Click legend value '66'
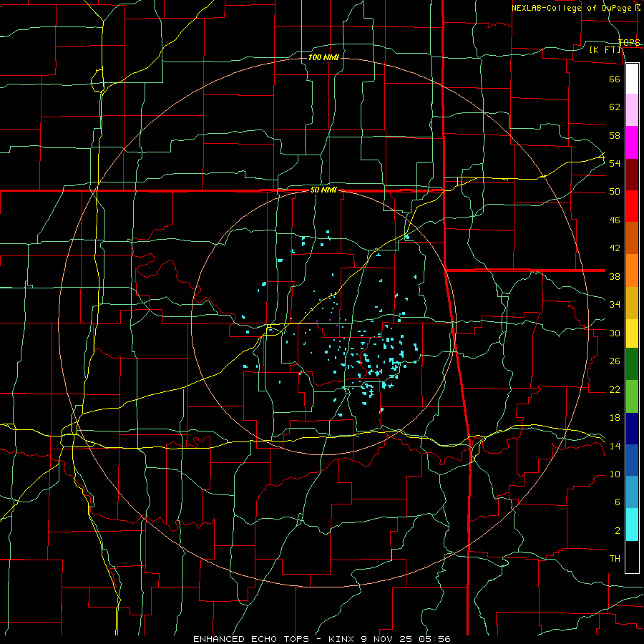This screenshot has width=644, height=644. click(x=615, y=79)
